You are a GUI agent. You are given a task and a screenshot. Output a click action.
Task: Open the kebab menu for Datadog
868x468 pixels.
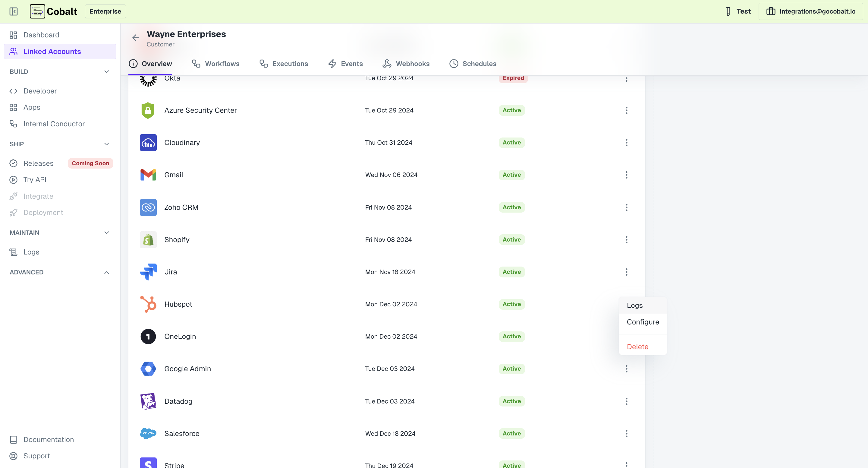(626, 401)
